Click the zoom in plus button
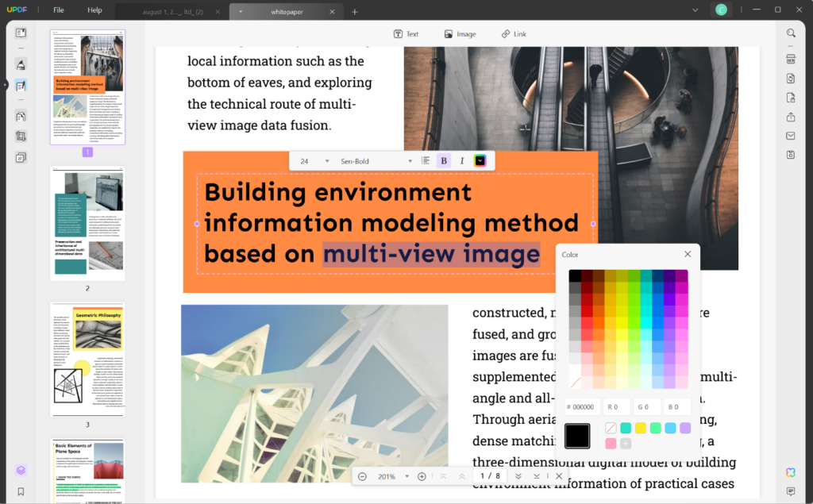The width and height of the screenshot is (813, 504). tap(422, 476)
